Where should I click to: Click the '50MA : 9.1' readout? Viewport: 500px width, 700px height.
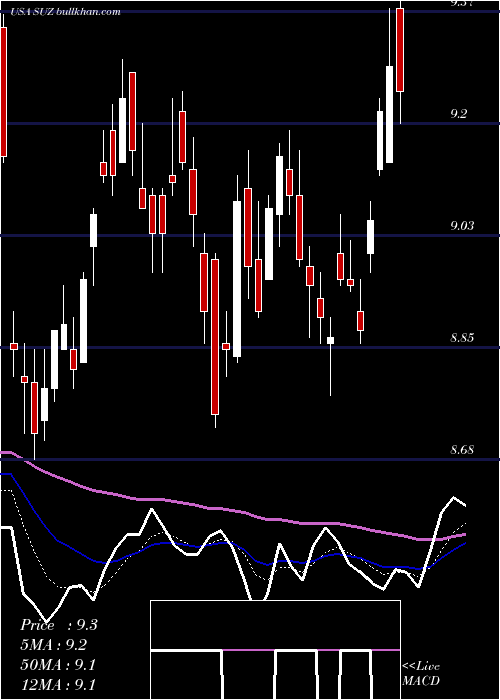click(x=58, y=665)
